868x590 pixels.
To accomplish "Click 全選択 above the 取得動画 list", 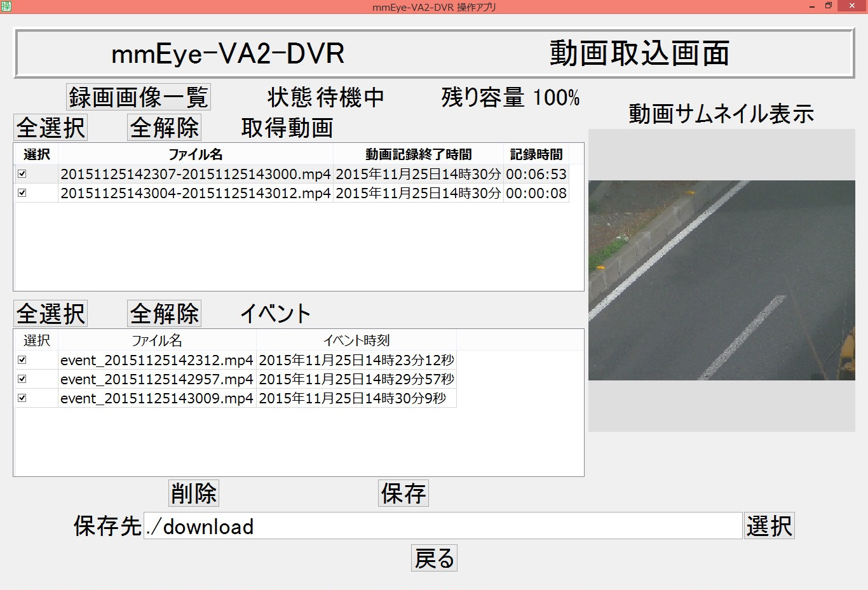I will 50,127.
